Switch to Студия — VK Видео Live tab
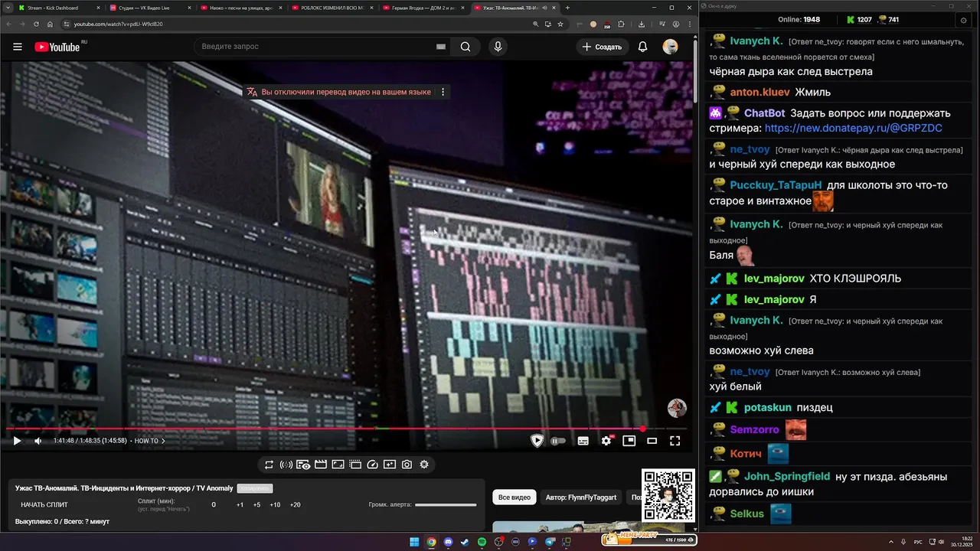The height and width of the screenshot is (551, 980). (x=151, y=8)
